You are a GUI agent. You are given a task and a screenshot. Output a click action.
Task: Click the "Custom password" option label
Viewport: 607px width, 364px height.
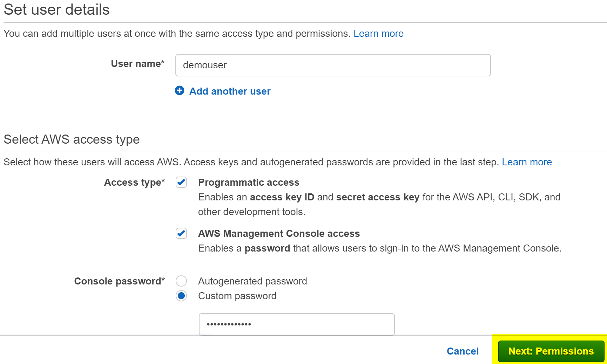(237, 296)
